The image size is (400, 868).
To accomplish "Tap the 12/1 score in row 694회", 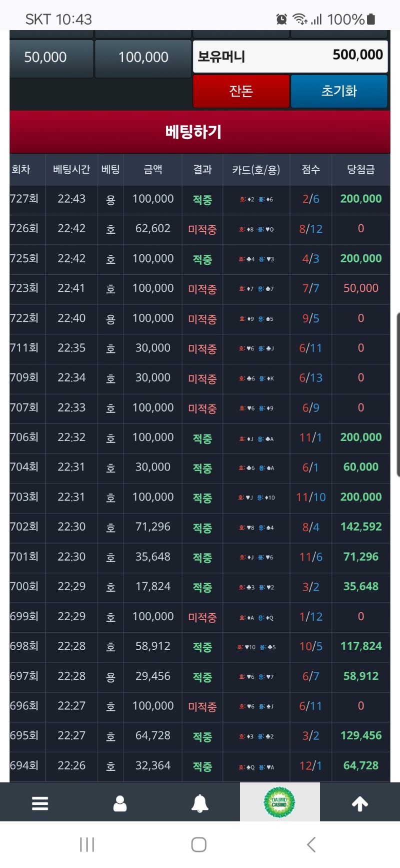I will pyautogui.click(x=311, y=765).
